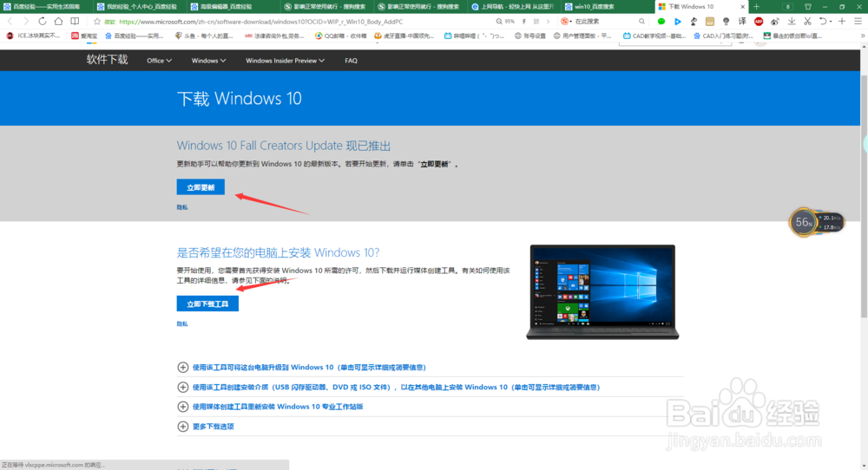
Task: Click the 95% zoom magnifier icon
Action: tap(499, 22)
